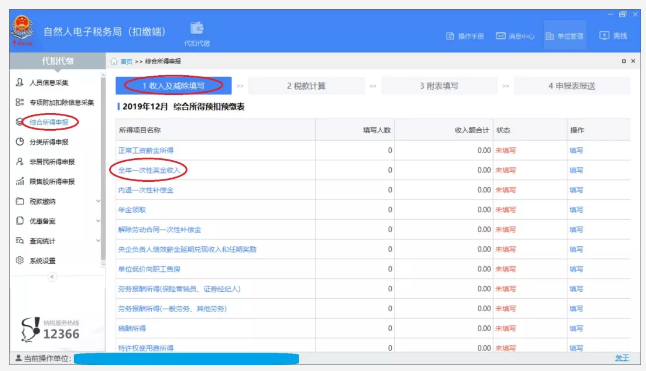Click the 收入额合计 column header

pyautogui.click(x=444, y=130)
